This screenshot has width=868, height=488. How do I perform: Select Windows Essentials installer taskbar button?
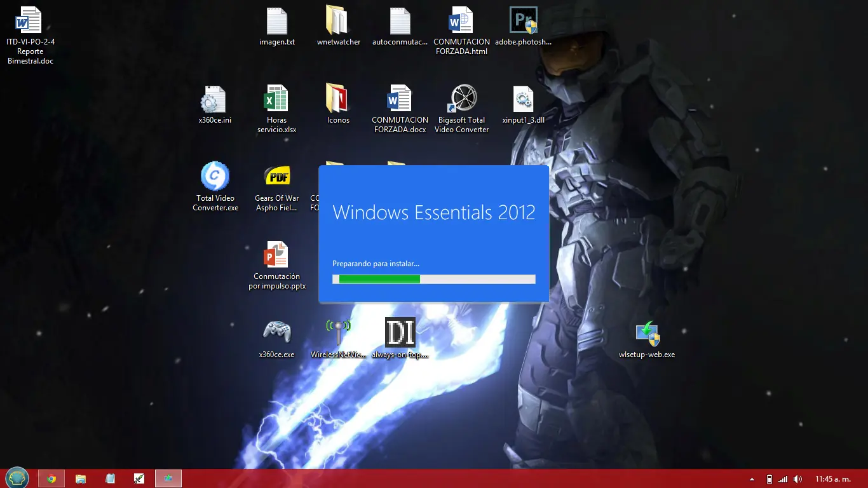pos(168,478)
